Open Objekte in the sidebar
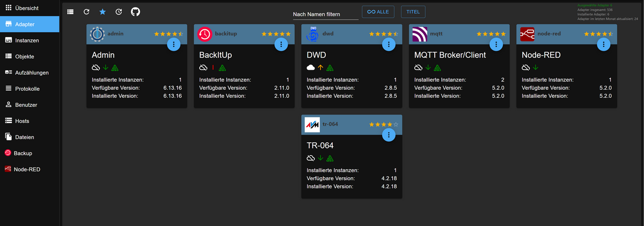The width and height of the screenshot is (644, 226). point(30,56)
